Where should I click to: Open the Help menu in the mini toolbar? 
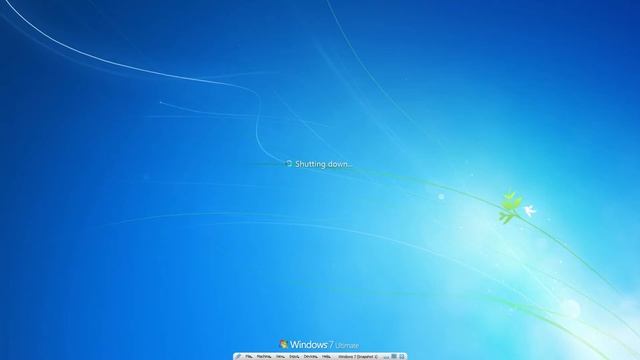[326, 356]
